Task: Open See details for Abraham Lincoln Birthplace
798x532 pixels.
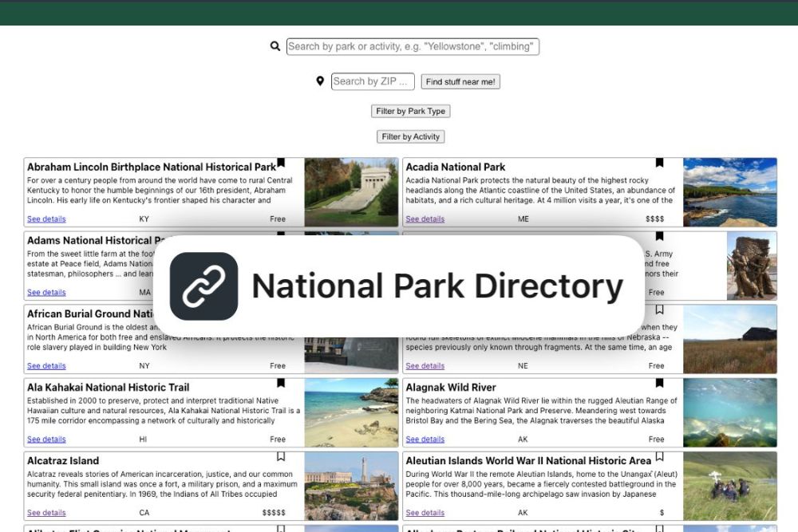Action: tap(46, 219)
